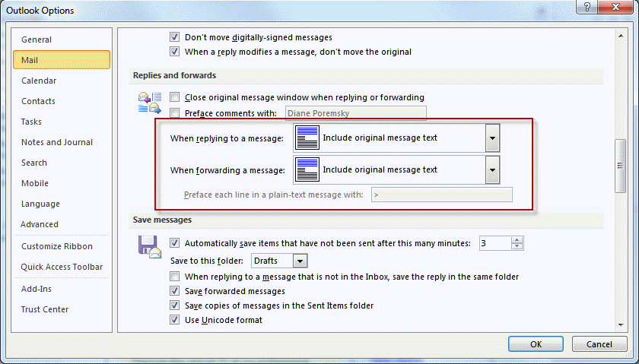The width and height of the screenshot is (639, 364).
Task: Open the When forwarding a message dropdown
Action: coord(492,169)
